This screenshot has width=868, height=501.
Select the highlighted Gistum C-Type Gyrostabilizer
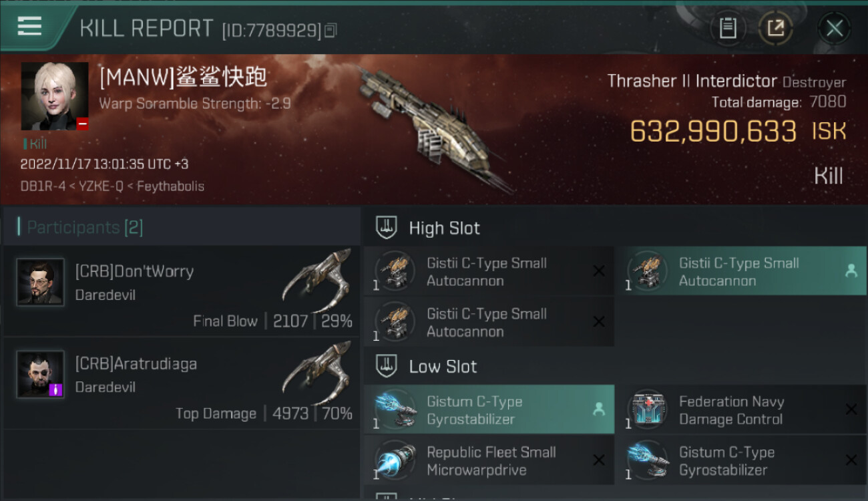tap(489, 410)
